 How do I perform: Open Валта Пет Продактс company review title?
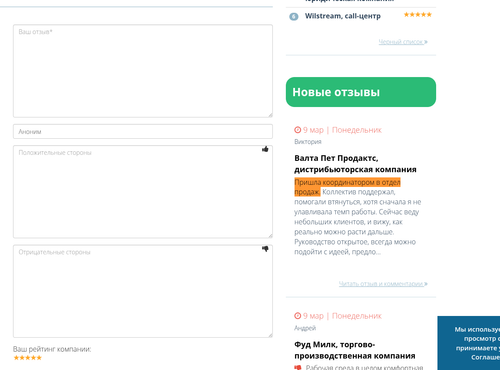pyautogui.click(x=355, y=164)
